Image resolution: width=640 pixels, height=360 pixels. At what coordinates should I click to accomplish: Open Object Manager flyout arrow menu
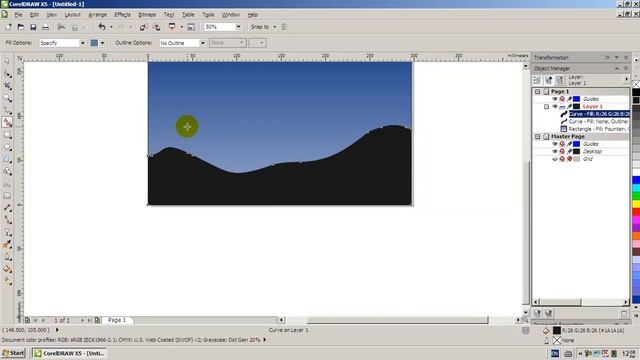point(627,79)
